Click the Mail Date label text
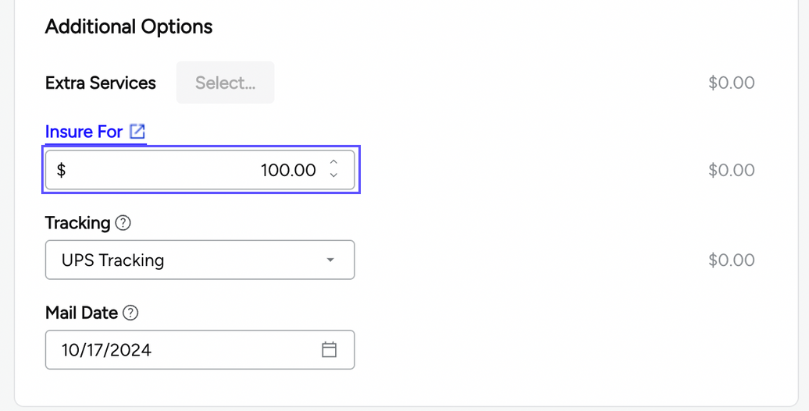The width and height of the screenshot is (809, 411). (x=81, y=313)
